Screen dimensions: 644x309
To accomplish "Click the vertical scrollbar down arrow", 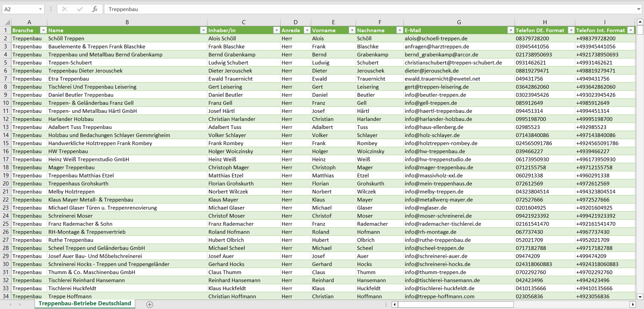I will point(640,296).
